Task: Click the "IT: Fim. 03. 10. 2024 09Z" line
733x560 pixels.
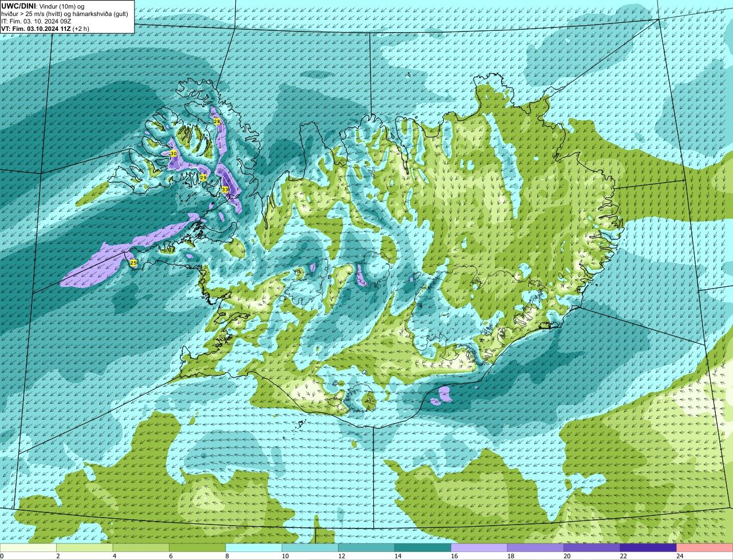Action: 37,21
